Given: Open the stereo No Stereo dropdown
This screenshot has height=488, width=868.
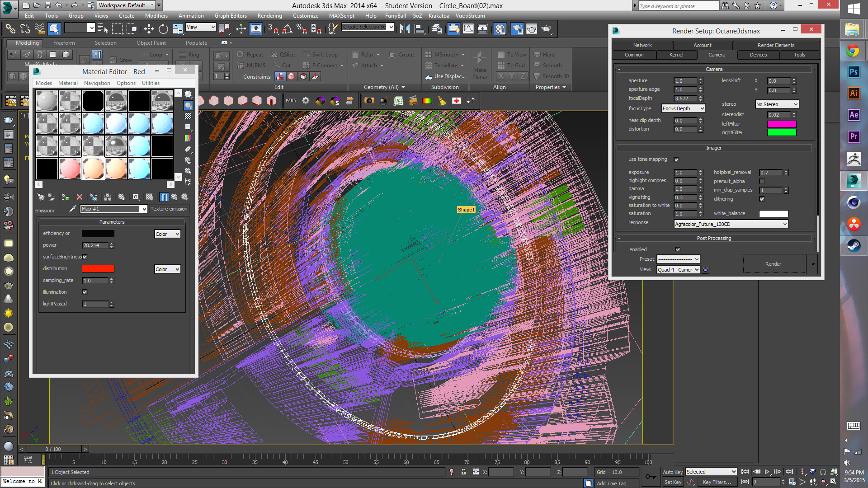Looking at the screenshot, I should pos(777,104).
